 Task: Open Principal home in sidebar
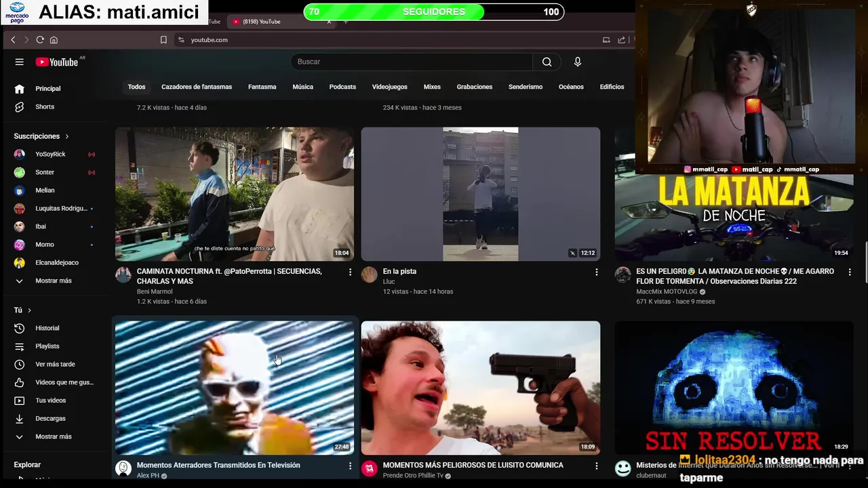point(55,89)
